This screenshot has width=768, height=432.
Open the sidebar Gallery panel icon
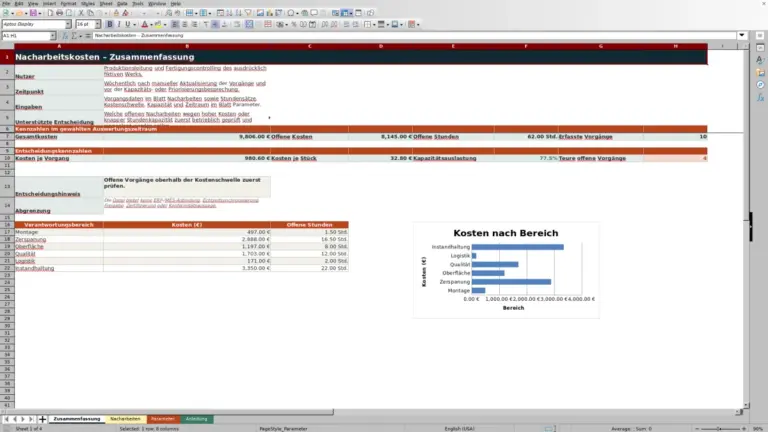coord(760,72)
